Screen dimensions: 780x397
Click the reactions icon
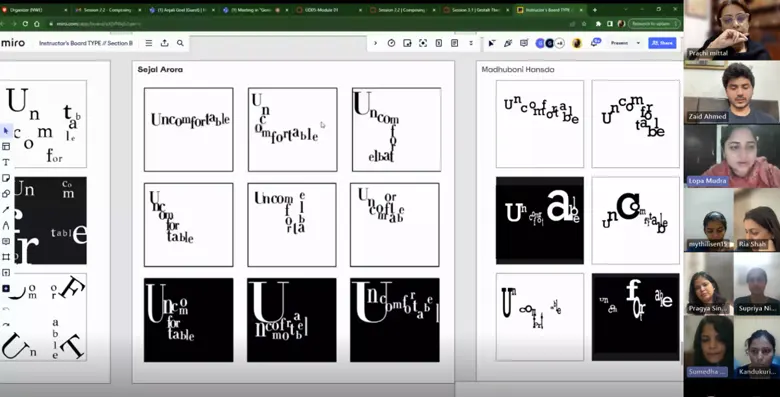coord(507,43)
